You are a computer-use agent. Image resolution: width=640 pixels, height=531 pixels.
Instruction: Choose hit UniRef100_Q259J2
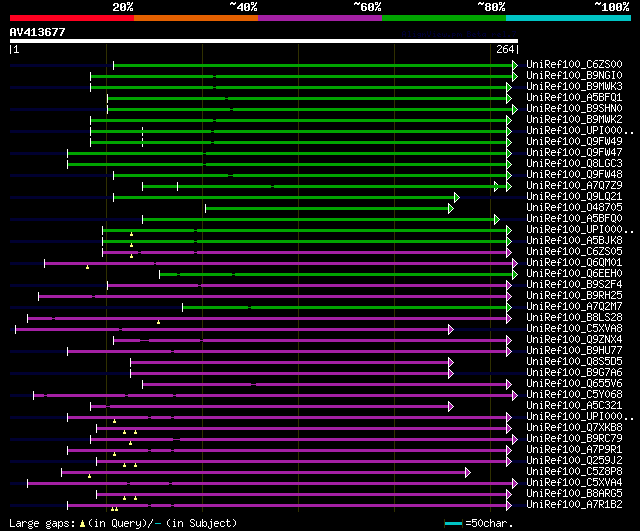coord(574,461)
